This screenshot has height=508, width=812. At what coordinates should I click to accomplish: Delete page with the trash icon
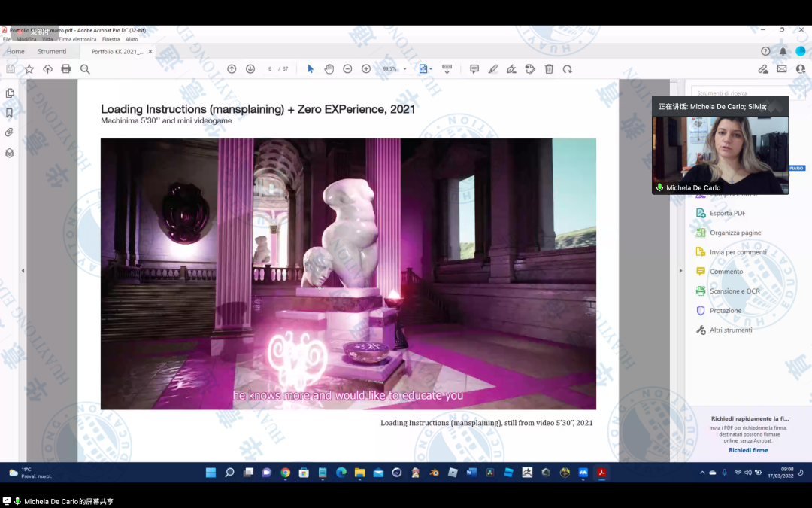click(x=549, y=69)
